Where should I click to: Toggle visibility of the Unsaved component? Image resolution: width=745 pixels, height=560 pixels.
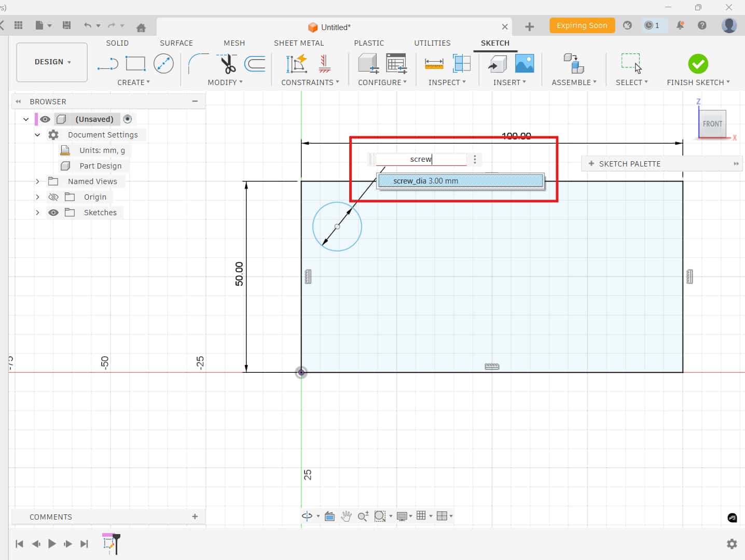click(x=45, y=119)
